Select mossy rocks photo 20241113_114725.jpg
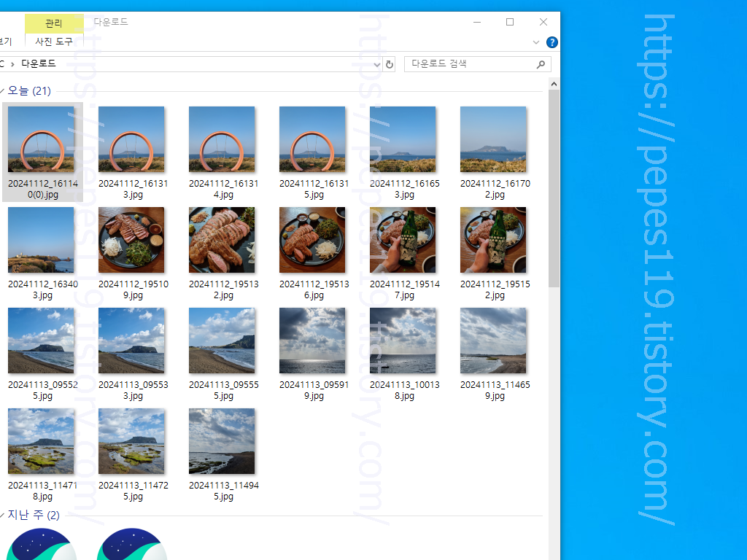The height and width of the screenshot is (560, 747). pyautogui.click(x=131, y=441)
